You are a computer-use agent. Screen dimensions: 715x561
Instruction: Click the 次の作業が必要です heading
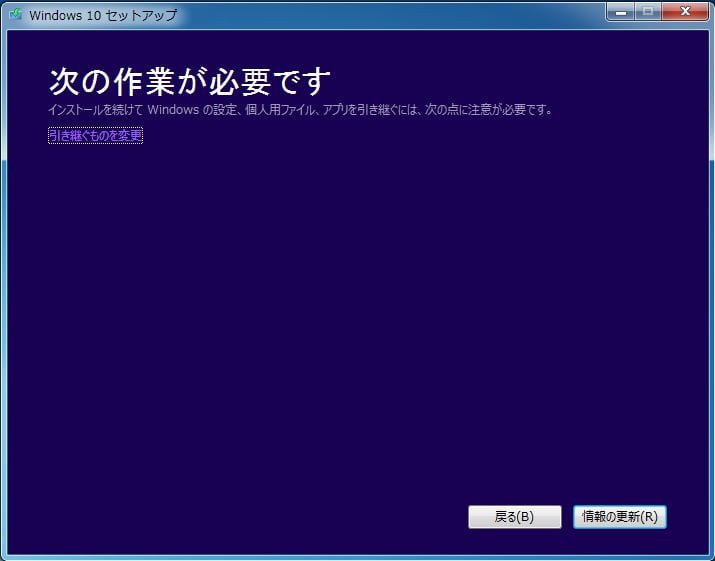point(189,82)
